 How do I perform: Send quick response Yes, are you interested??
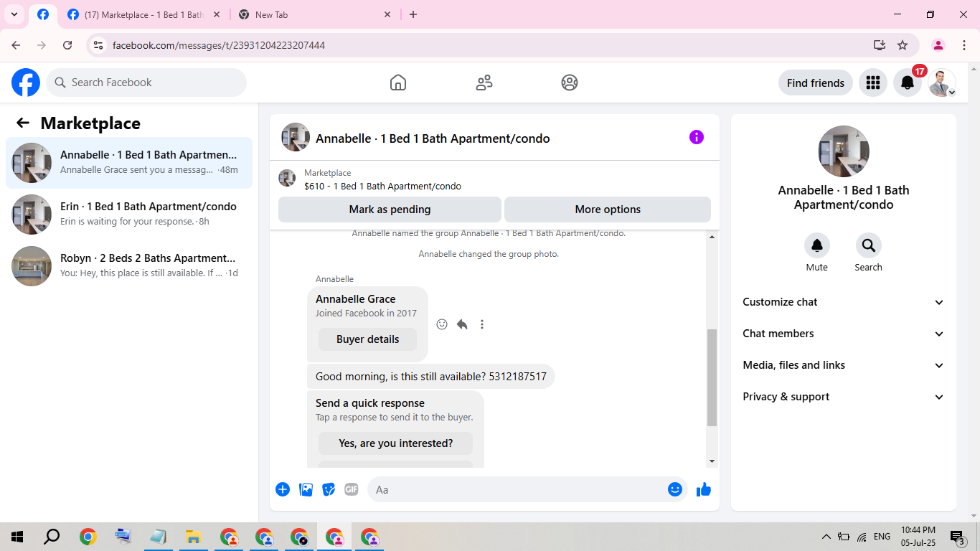pos(396,443)
